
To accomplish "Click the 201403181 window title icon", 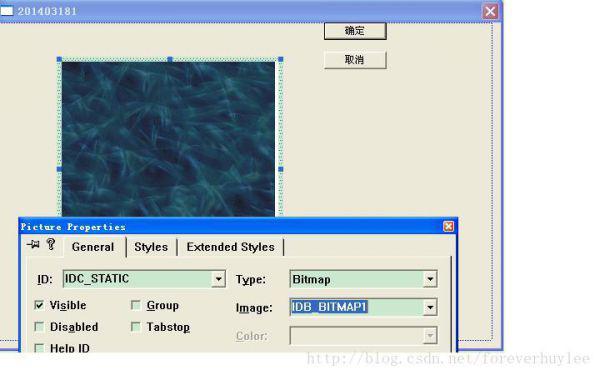I will click(x=7, y=11).
